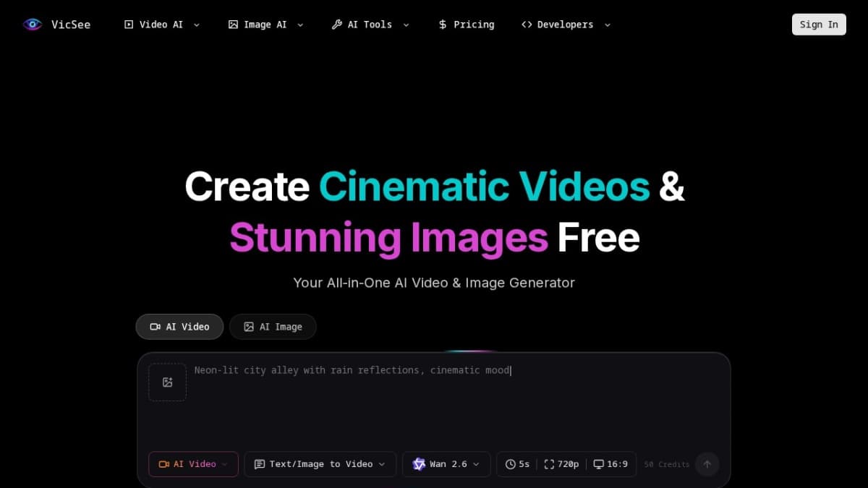Click the Pricing dollar sign icon
The image size is (868, 488).
click(443, 25)
